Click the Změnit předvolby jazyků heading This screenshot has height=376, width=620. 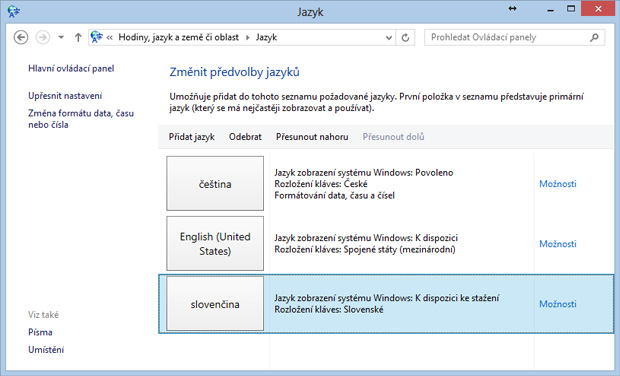234,72
